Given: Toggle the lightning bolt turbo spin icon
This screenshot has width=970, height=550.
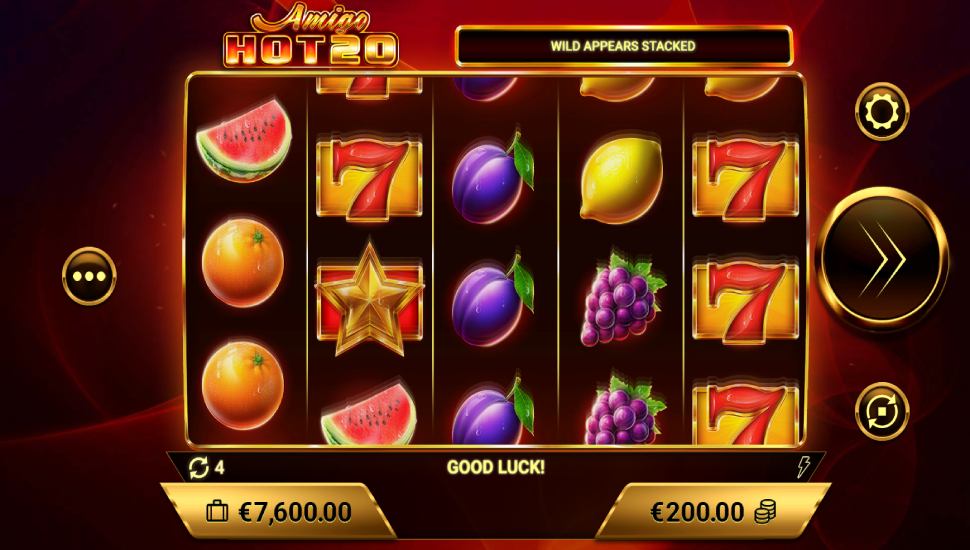Looking at the screenshot, I should 803,467.
